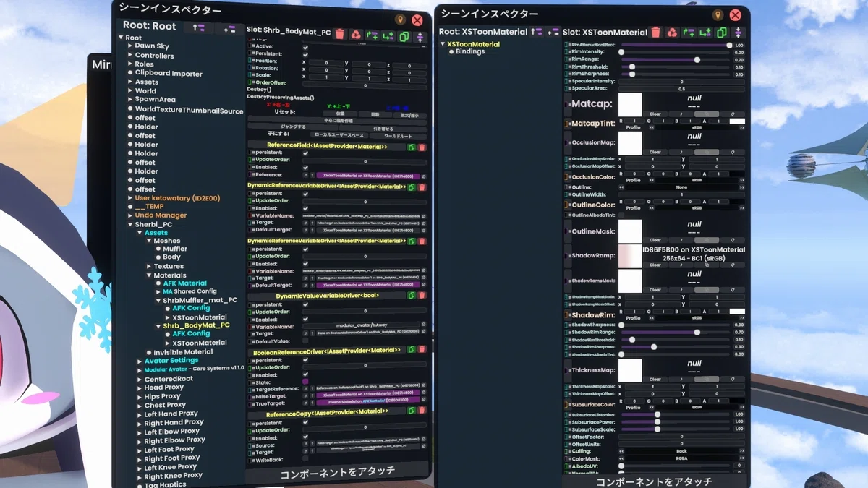The image size is (868, 488).
Task: Click the up-hierarchy icon next to Root: Root
Action: [x=199, y=27]
